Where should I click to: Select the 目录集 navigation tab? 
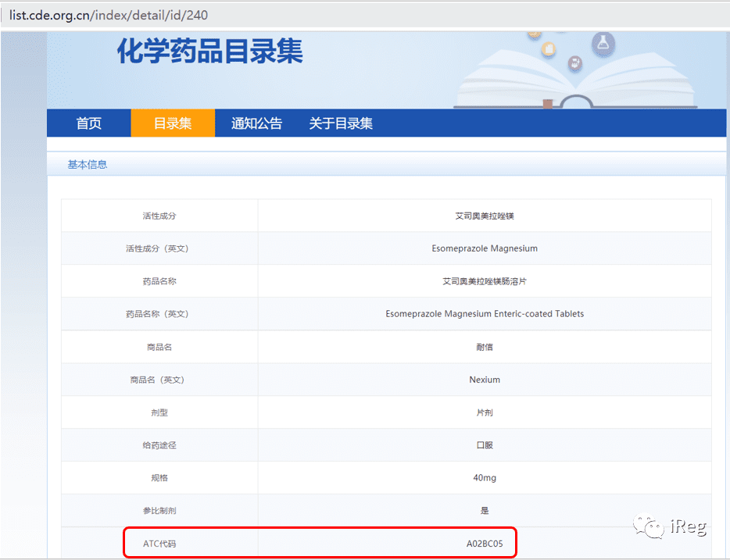173,123
